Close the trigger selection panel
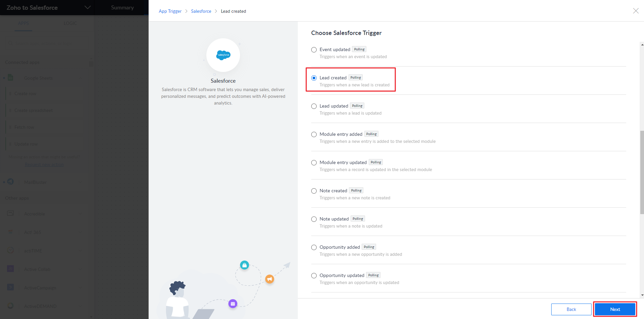644x319 pixels. 636,11
